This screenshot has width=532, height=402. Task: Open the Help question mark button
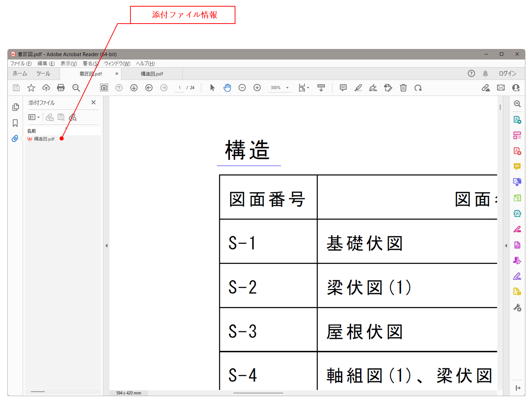point(471,73)
